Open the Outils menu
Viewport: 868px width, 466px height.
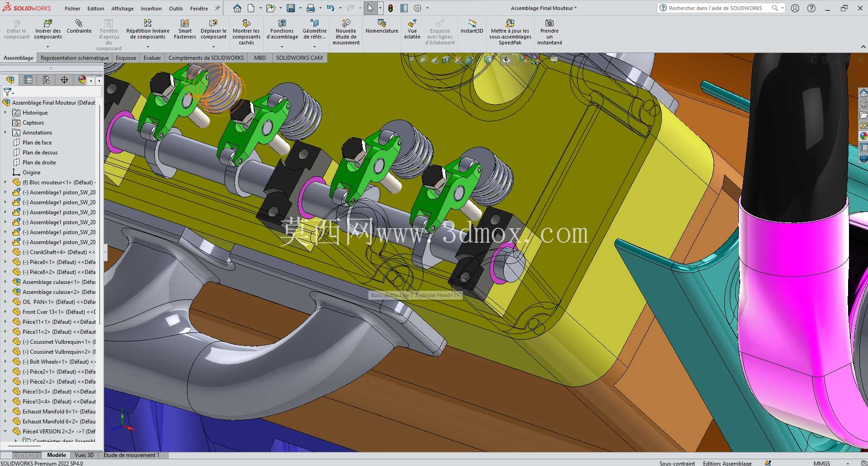[176, 9]
